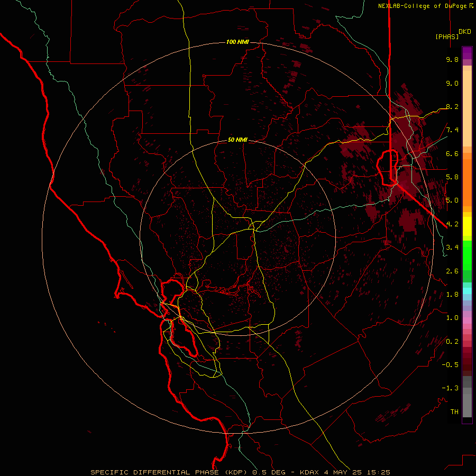Click the 6.6 scale value
This screenshot has width=476, height=476.
pos(452,153)
